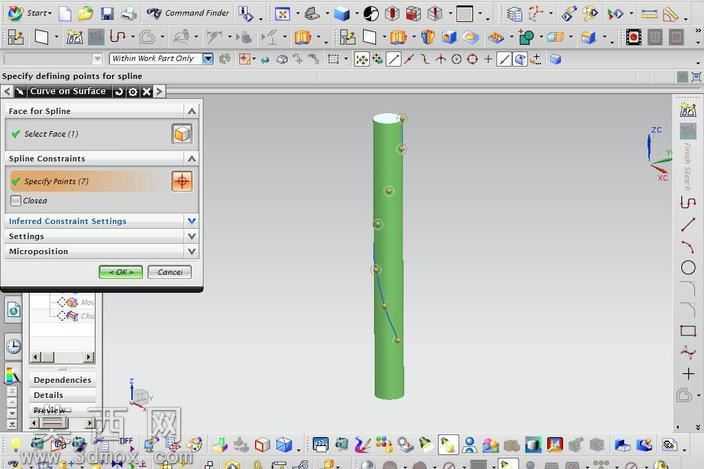This screenshot has height=469, width=704.
Task: Click the top spline point on cylinder
Action: click(x=403, y=118)
